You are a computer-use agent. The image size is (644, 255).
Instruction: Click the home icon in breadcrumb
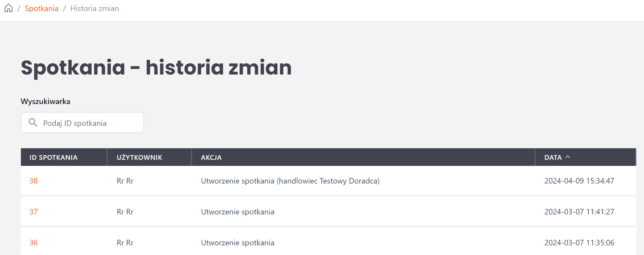click(x=9, y=8)
